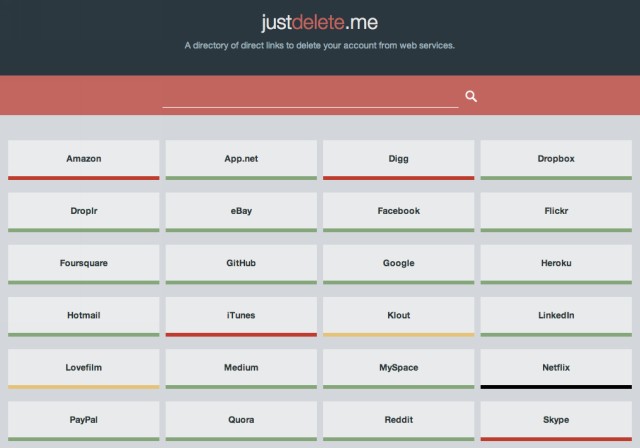Select the Flickr card
Screen dimensions: 640x448
556,212
